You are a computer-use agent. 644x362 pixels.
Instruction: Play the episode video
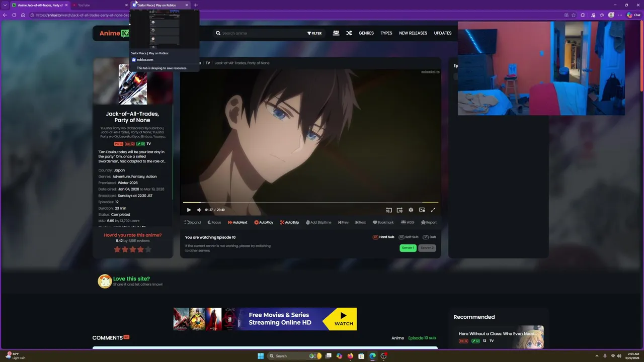click(189, 210)
